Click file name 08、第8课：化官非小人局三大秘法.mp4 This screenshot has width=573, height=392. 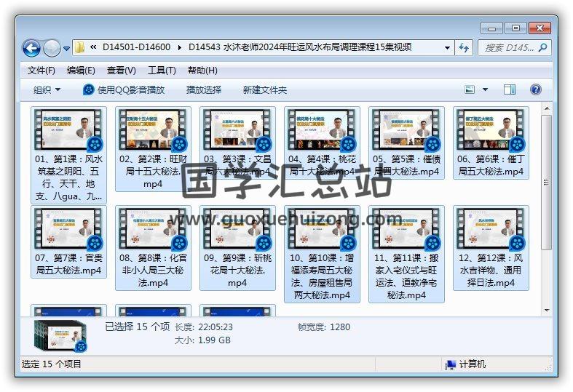[x=153, y=271]
